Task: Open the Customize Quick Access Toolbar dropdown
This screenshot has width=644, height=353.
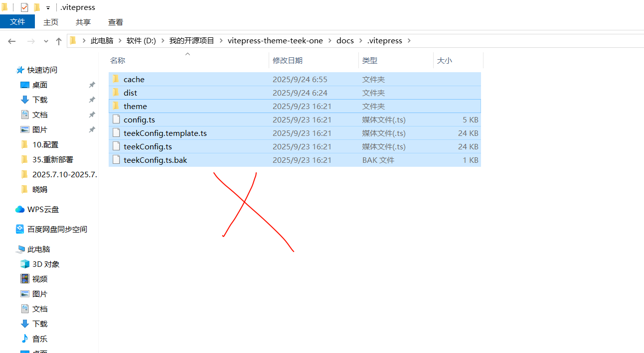Action: point(48,8)
